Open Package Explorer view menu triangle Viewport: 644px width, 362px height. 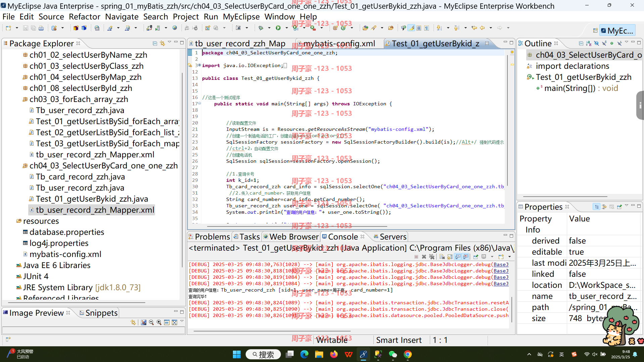click(169, 43)
